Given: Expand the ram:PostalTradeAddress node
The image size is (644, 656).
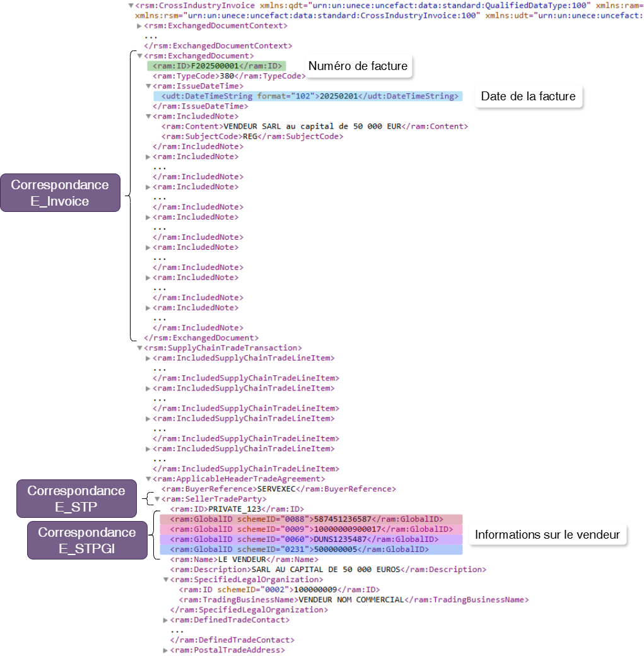Looking at the screenshot, I should [166, 650].
